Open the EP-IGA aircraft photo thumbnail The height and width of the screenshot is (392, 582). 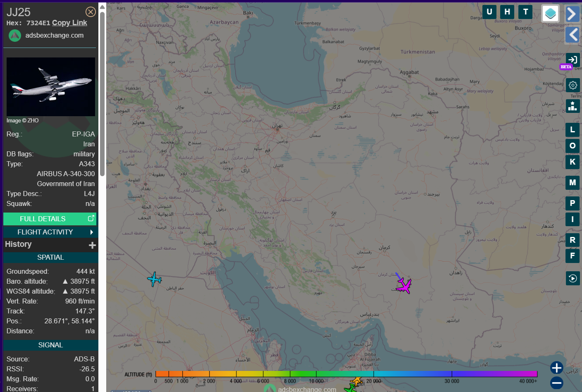coord(51,87)
